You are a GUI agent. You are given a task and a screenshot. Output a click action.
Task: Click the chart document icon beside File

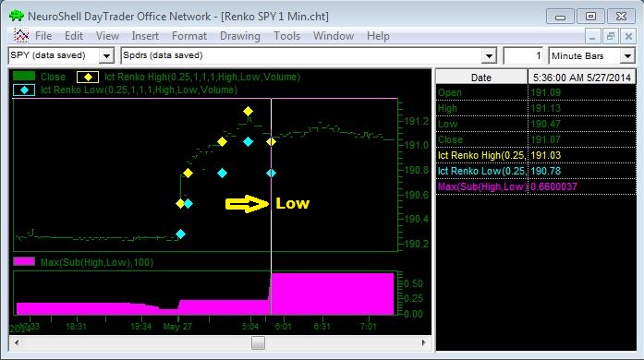(21, 36)
